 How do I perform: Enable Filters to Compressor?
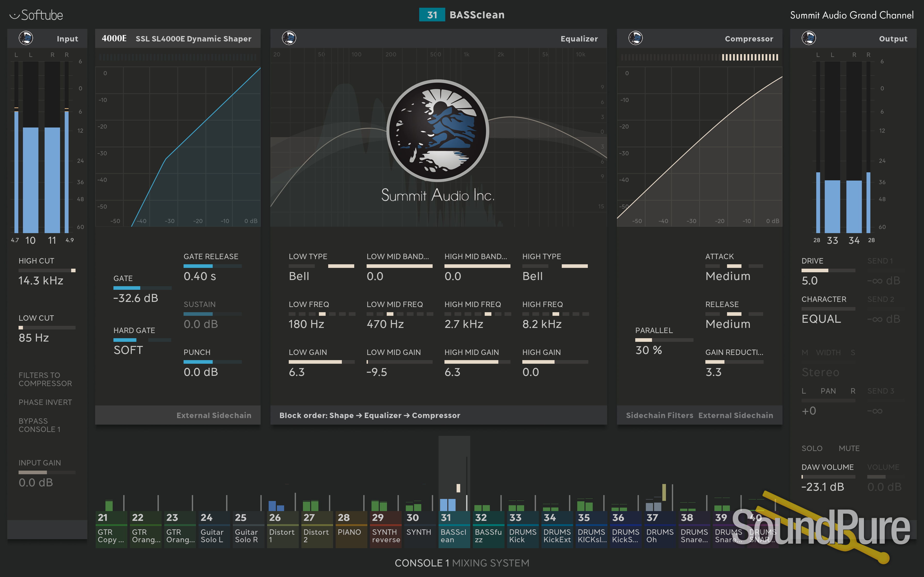click(x=45, y=379)
